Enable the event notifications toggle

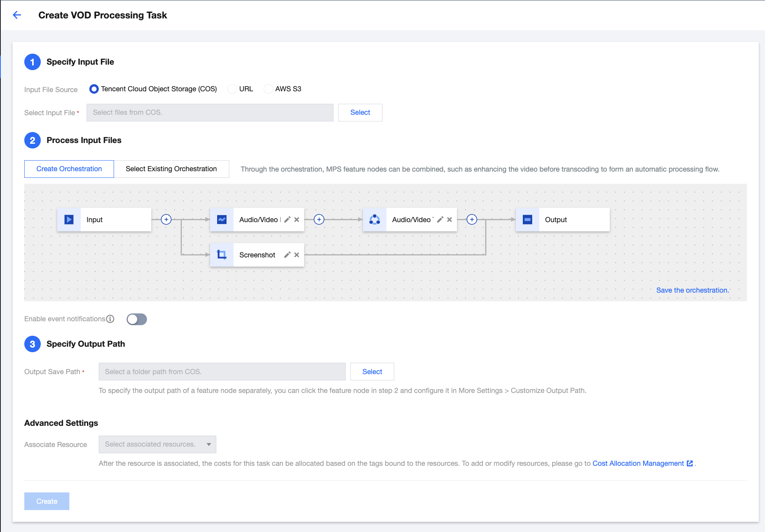137,319
